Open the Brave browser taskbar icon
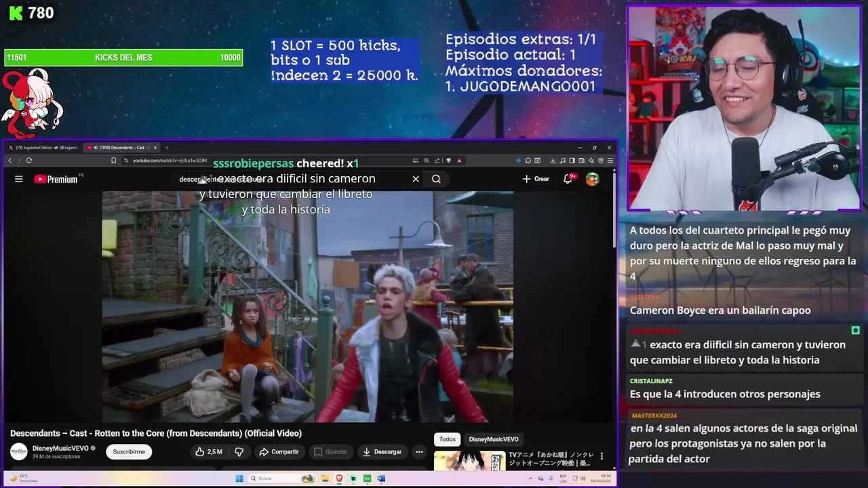 coord(339,479)
